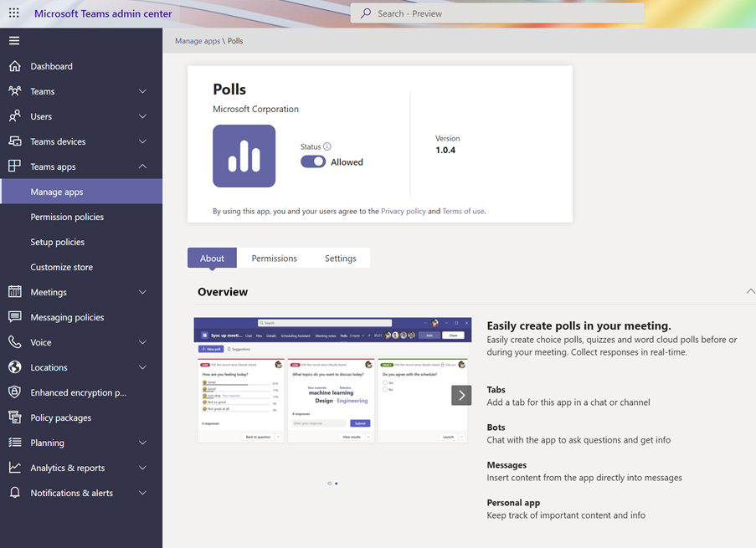The width and height of the screenshot is (756, 548).
Task: Click the Enhanced encryption shield icon
Action: 15,392
